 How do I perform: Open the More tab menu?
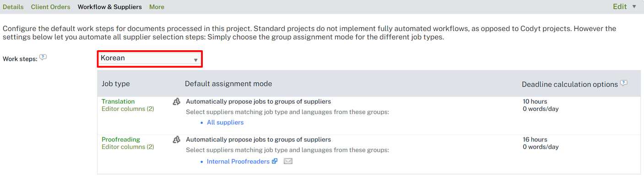coord(157,7)
